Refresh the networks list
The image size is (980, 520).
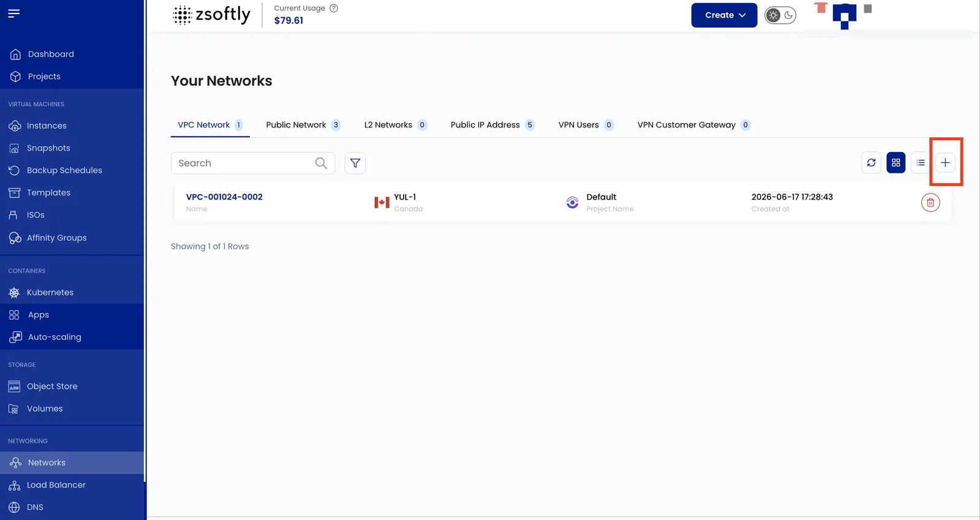[871, 163]
